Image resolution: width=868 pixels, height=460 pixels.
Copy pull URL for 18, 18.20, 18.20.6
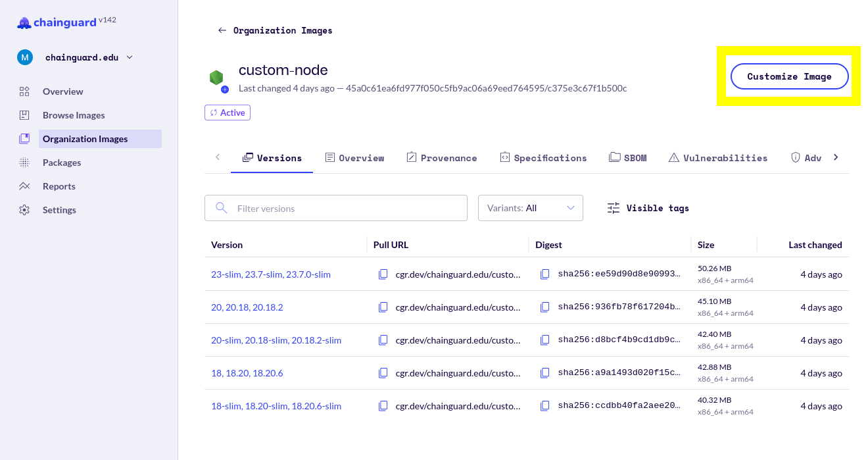pyautogui.click(x=383, y=373)
